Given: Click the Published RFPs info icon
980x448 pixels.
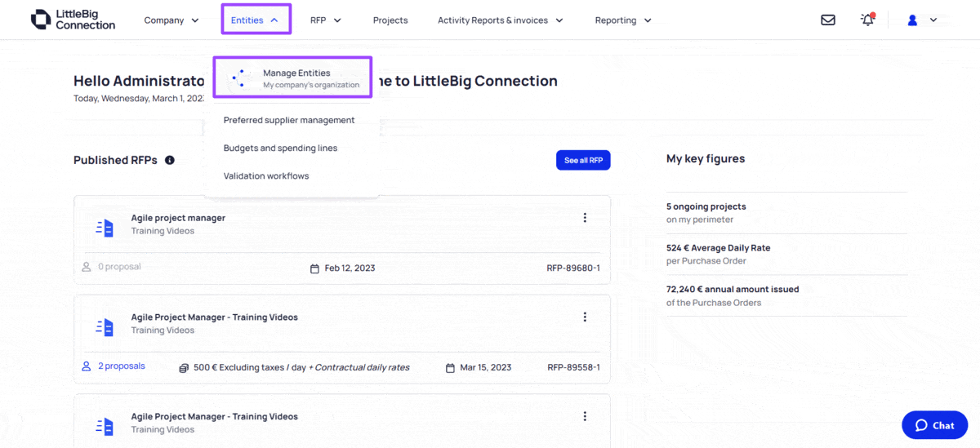Looking at the screenshot, I should (170, 160).
